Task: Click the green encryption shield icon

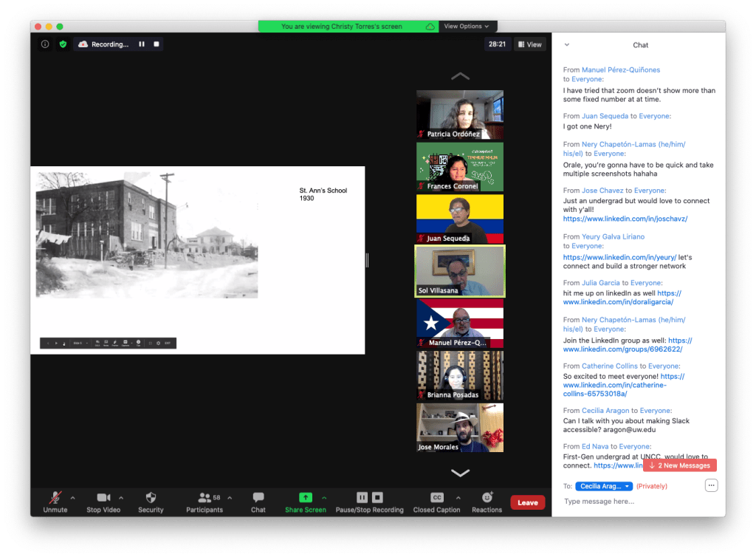Action: [63, 44]
